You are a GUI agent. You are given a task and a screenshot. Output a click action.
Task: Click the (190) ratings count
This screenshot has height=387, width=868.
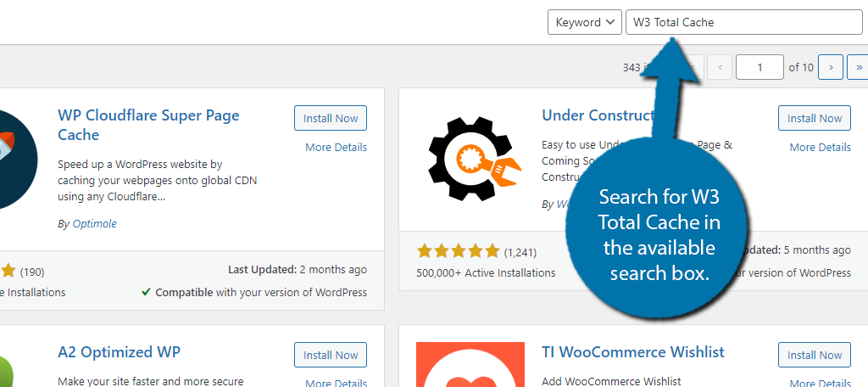(32, 272)
